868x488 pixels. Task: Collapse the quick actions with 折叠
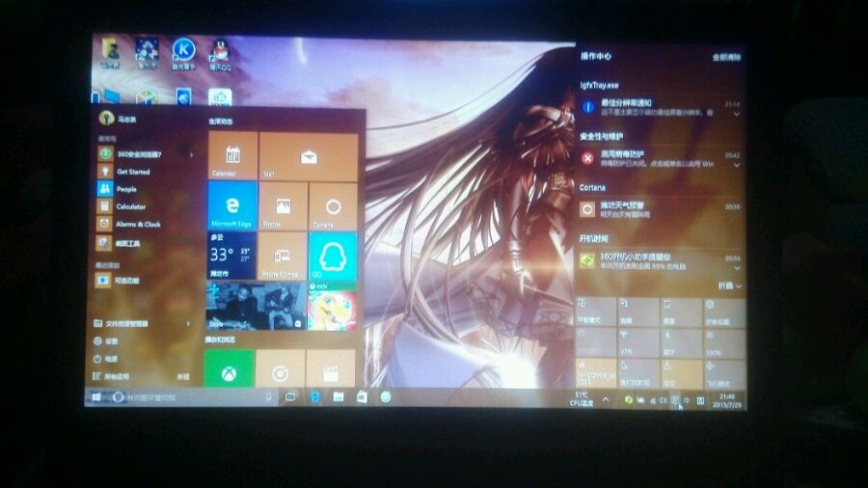pyautogui.click(x=730, y=285)
